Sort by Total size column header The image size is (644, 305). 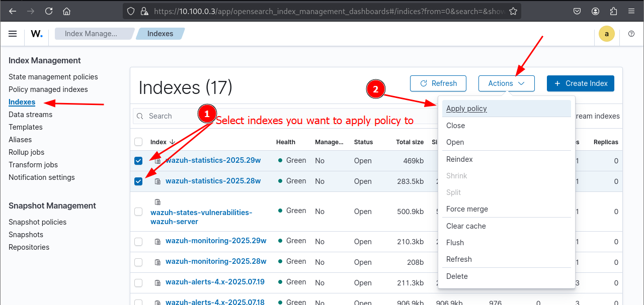(x=410, y=142)
